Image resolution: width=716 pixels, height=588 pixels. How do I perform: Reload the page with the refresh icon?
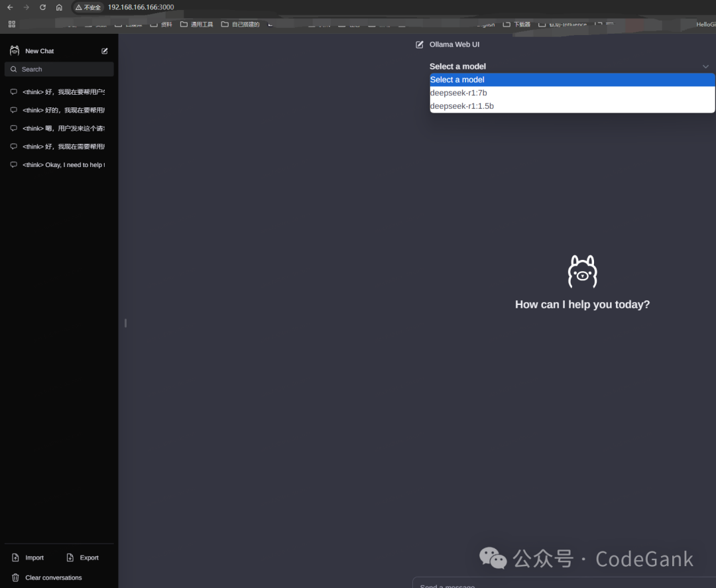(x=43, y=7)
